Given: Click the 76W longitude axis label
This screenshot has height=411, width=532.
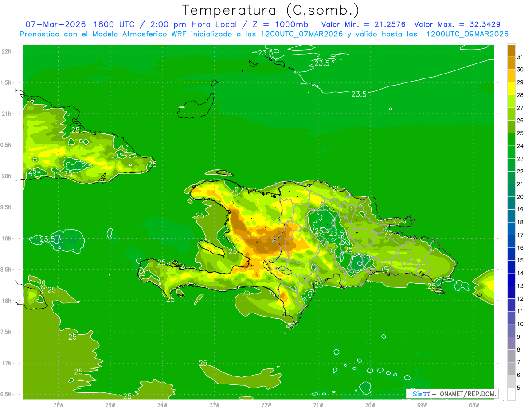Looking at the screenshot, I should (x=58, y=404).
